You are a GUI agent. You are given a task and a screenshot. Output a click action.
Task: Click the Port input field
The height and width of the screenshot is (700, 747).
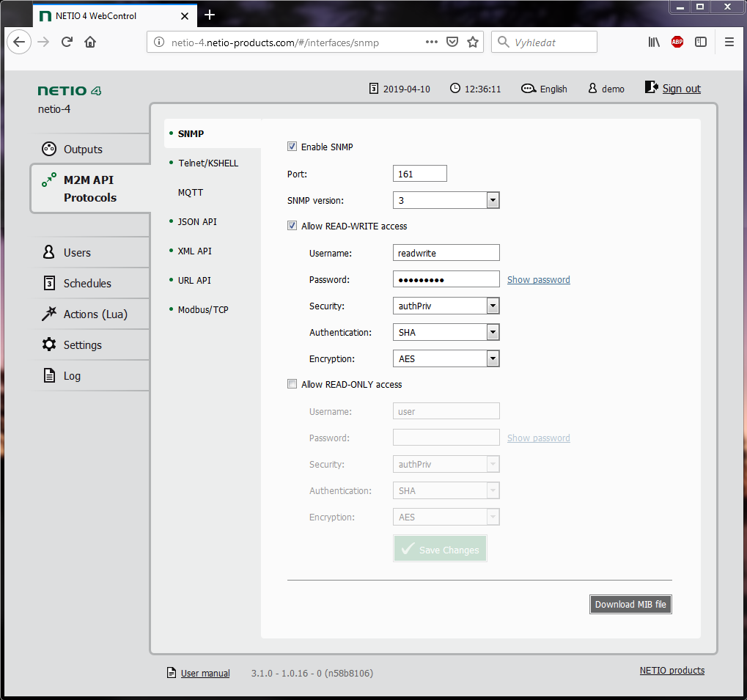(x=420, y=173)
